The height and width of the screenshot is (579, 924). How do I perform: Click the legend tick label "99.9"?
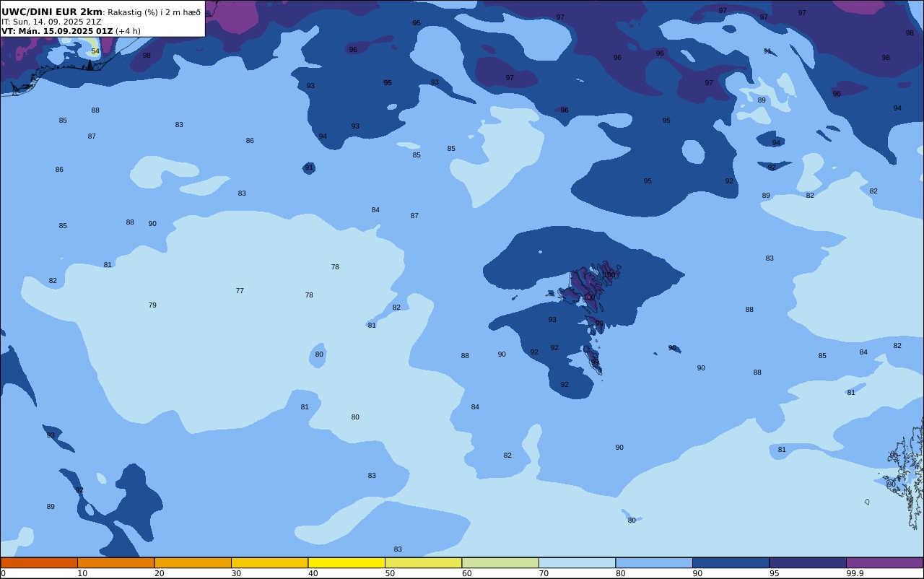tap(855, 573)
